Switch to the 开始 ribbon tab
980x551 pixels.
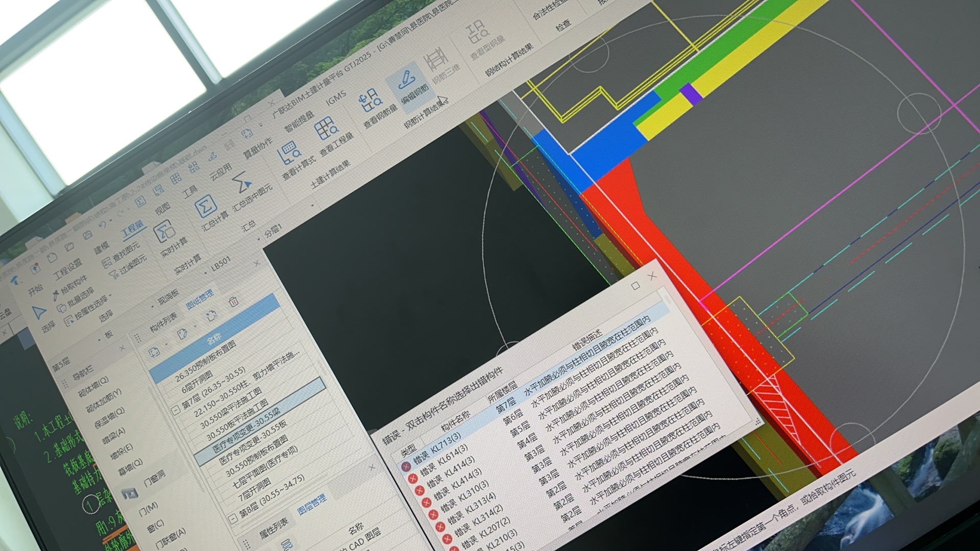[36, 290]
